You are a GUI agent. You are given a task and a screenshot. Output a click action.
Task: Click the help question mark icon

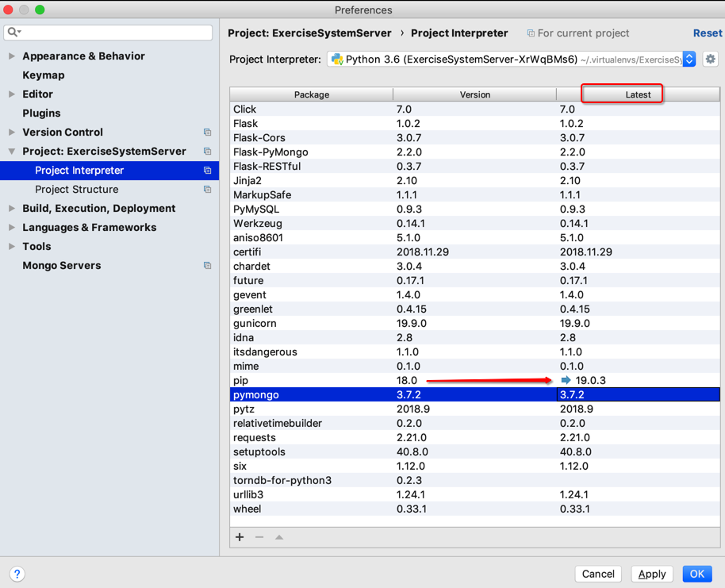(x=17, y=575)
